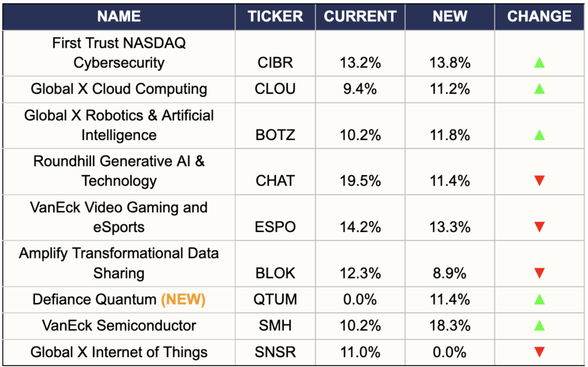Image resolution: width=588 pixels, height=367 pixels.
Task: Click the green up arrow for SMH
Action: click(539, 326)
